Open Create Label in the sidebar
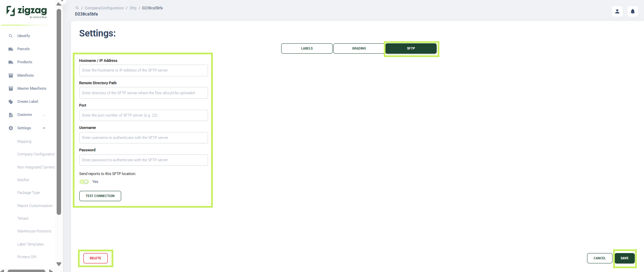The height and width of the screenshot is (272, 644). 28,101
